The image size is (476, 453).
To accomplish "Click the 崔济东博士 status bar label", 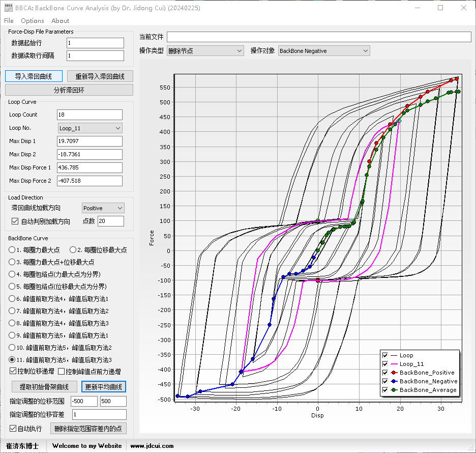I will 22,446.
